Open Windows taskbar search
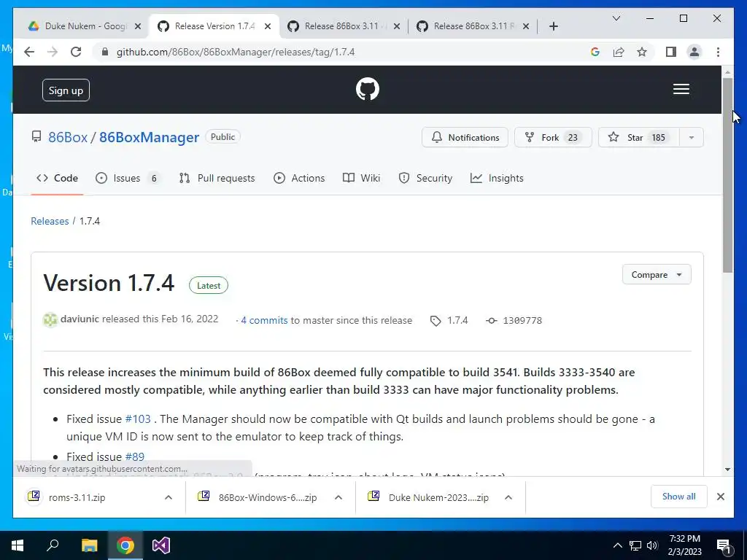747x560 pixels. click(x=53, y=545)
